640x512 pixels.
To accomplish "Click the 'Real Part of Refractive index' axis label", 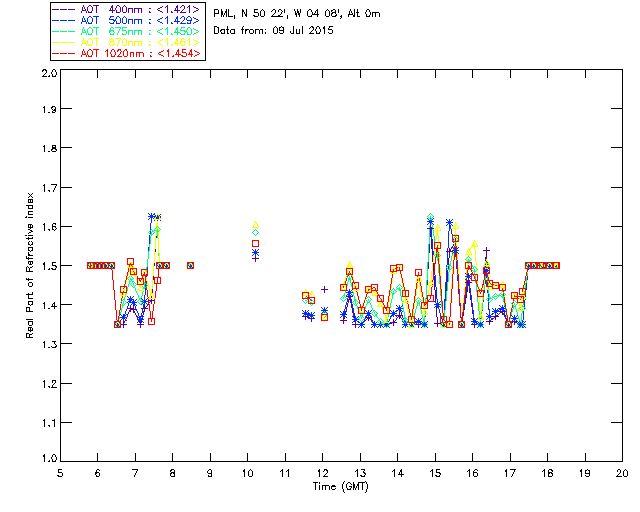I will pos(30,266).
